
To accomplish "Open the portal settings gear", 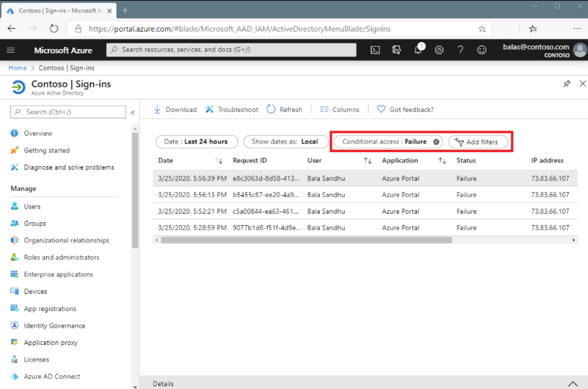I will pyautogui.click(x=439, y=50).
